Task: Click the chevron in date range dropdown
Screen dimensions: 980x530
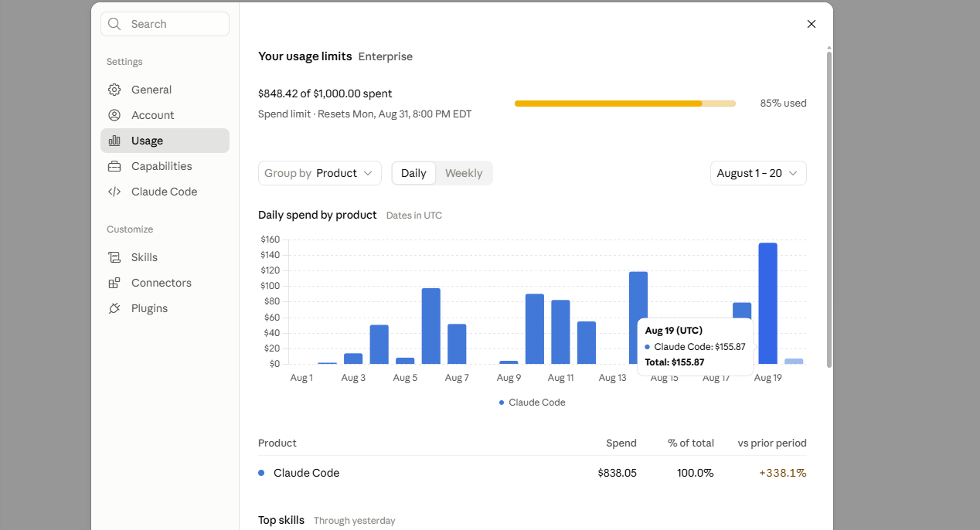Action: coord(793,173)
